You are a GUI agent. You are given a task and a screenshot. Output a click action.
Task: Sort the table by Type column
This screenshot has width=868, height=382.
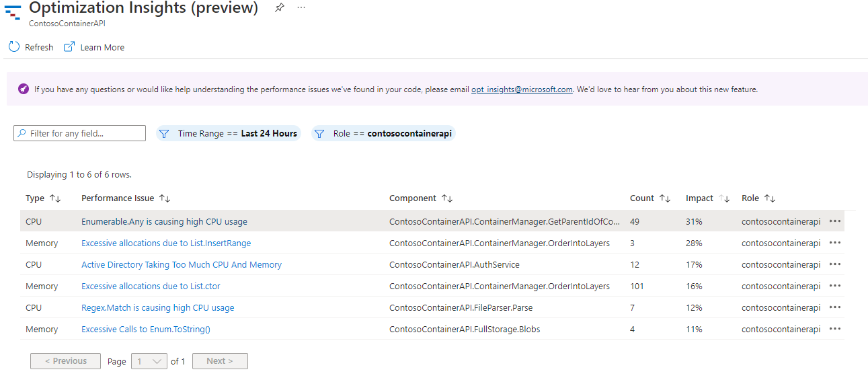[55, 198]
